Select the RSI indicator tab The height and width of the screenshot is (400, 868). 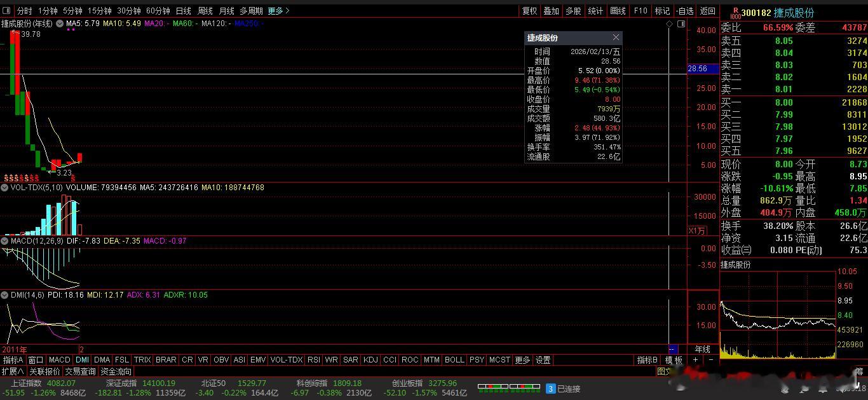[x=314, y=360]
